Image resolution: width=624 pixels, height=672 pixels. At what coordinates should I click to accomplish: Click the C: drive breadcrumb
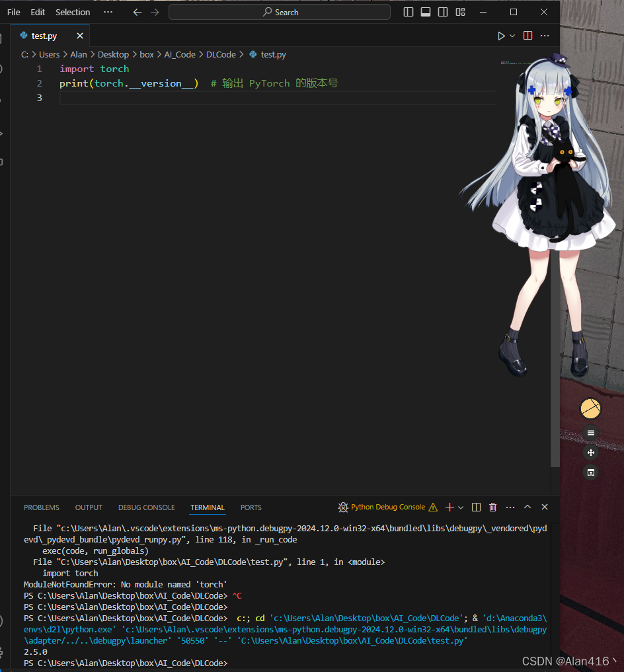tap(25, 54)
